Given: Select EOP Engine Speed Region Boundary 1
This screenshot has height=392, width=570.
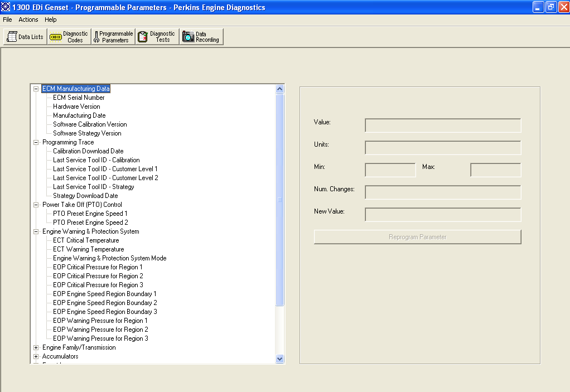Looking at the screenshot, I should pos(105,294).
